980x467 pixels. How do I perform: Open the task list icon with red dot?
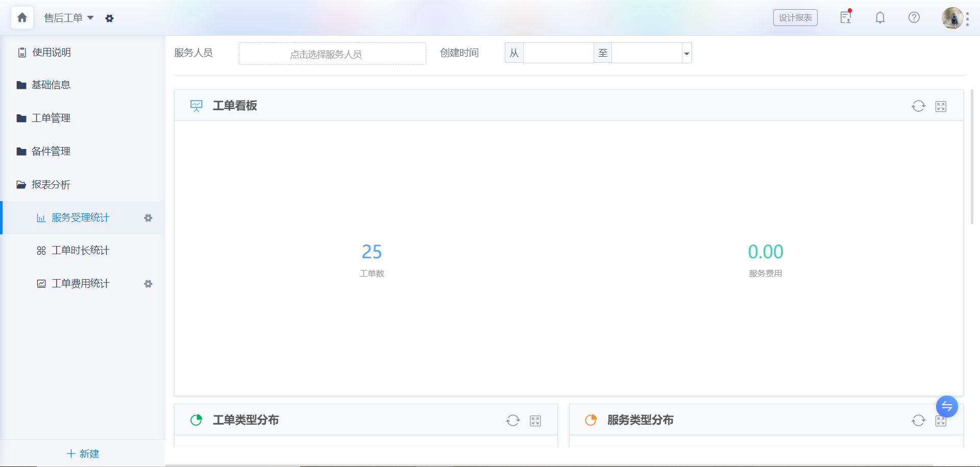pyautogui.click(x=846, y=17)
